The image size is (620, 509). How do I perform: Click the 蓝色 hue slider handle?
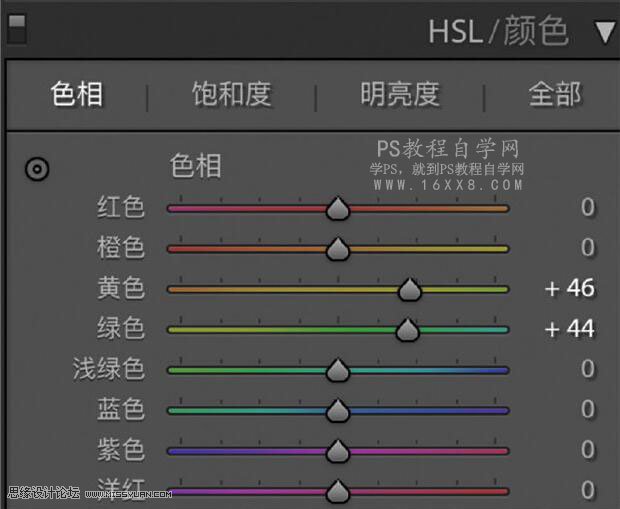point(338,411)
